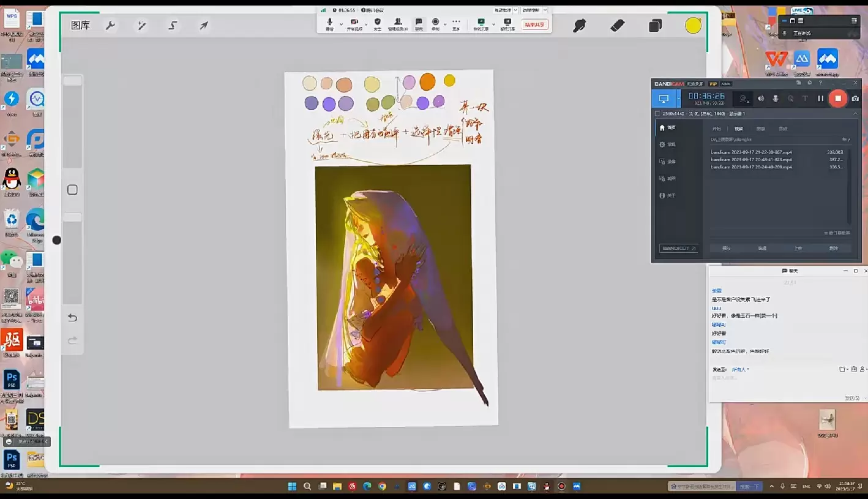Select the Smudge tool in Procreate
Screen dimensions: 868x499
579,25
